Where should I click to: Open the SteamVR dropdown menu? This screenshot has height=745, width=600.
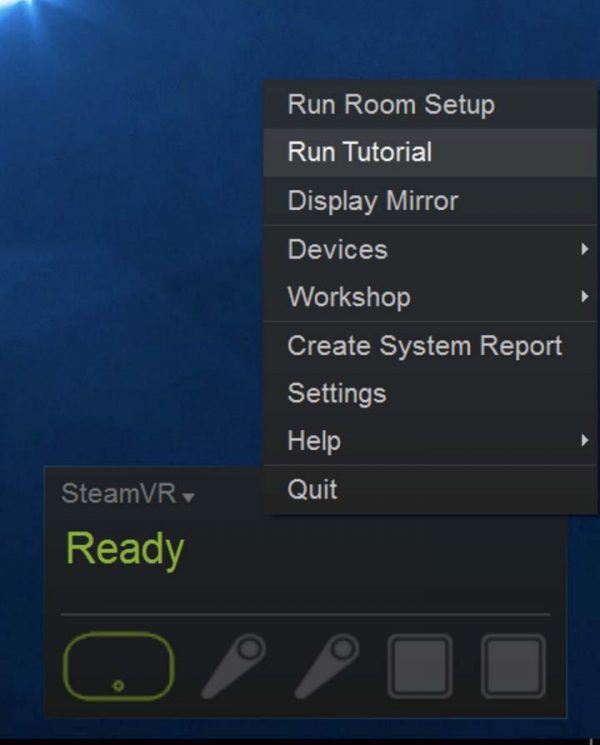[x=128, y=494]
